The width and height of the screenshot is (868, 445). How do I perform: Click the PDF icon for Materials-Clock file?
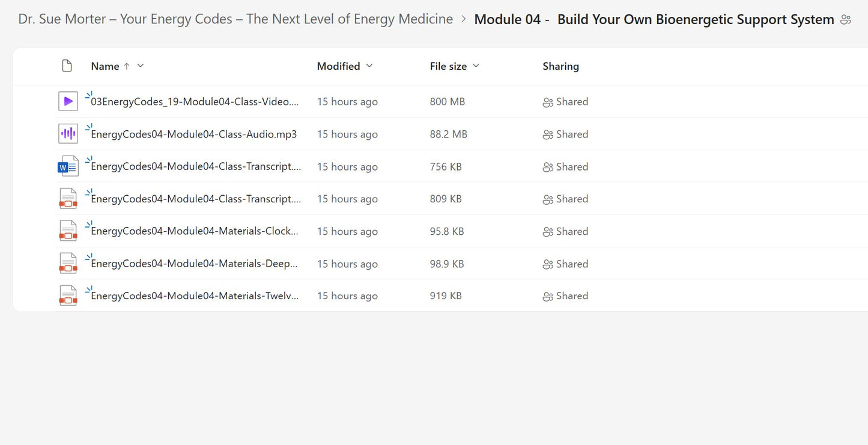click(68, 231)
